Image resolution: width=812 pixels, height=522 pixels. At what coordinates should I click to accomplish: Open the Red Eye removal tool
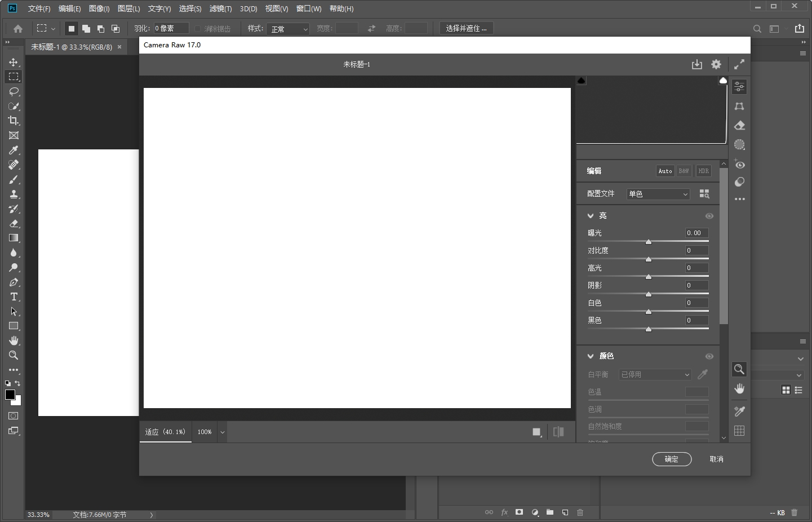(740, 165)
